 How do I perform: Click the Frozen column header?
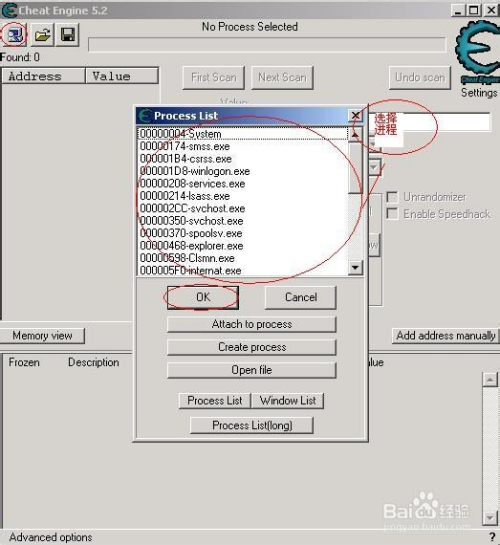pos(24,363)
